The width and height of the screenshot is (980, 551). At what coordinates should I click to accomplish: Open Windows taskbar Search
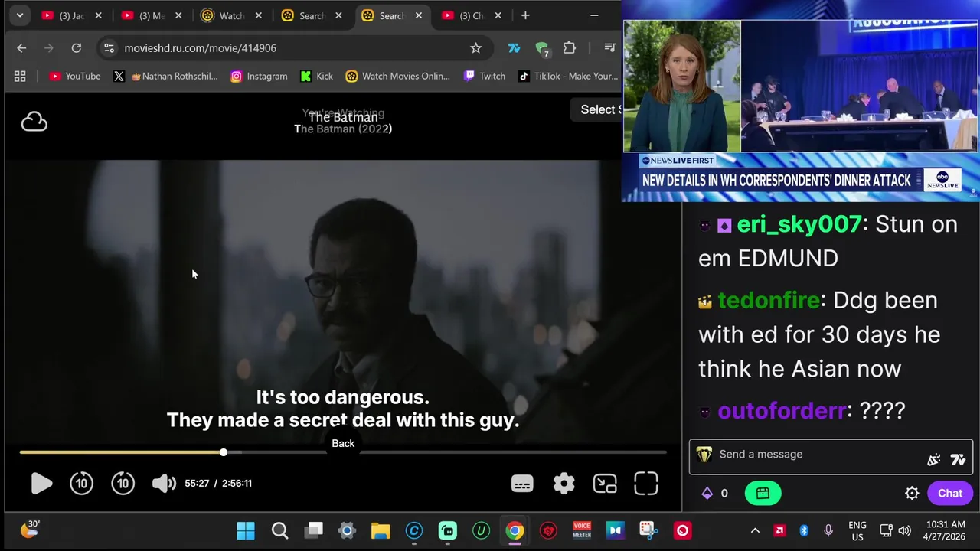point(280,530)
